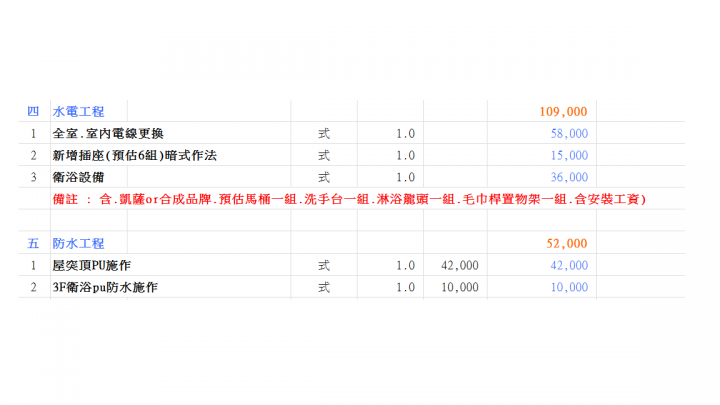Click the red 備註 remark line

pos(349,199)
